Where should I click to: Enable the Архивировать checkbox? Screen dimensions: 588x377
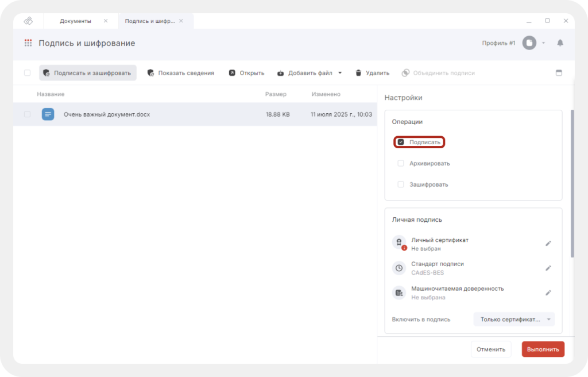click(x=401, y=163)
